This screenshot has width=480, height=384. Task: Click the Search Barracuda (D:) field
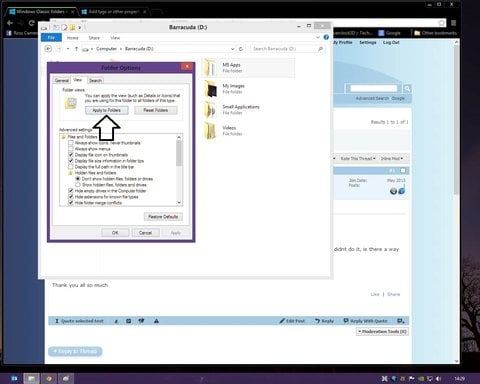click(287, 49)
